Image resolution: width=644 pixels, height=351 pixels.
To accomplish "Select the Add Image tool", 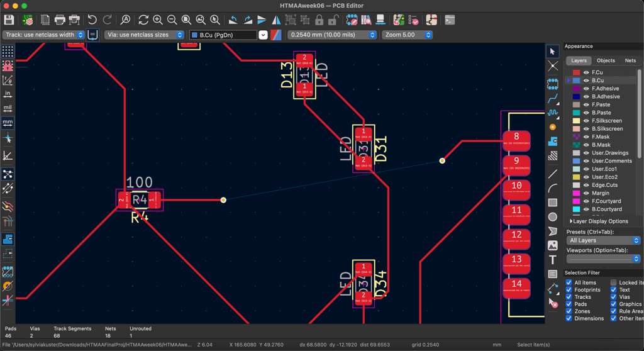I will coord(553,245).
